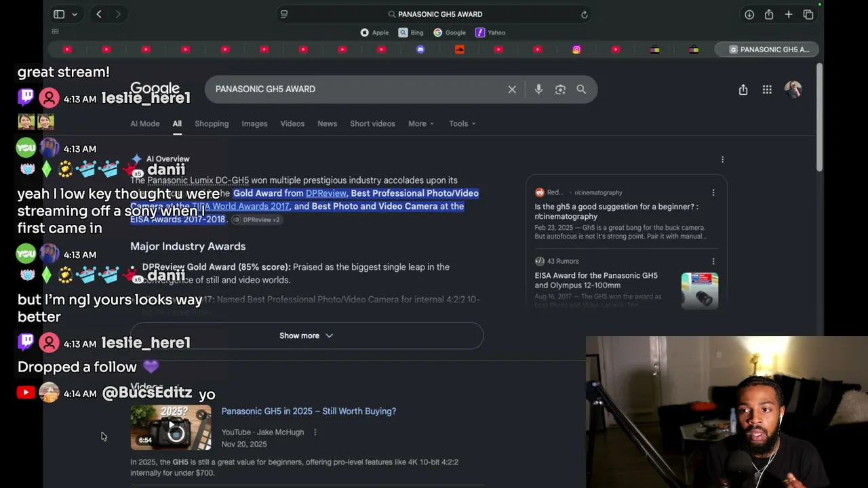Open options beside YouTube Jake McHugh

[x=315, y=432]
